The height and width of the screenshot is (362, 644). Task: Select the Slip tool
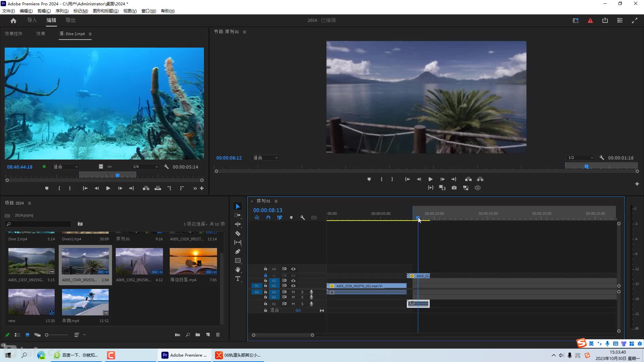click(x=238, y=242)
